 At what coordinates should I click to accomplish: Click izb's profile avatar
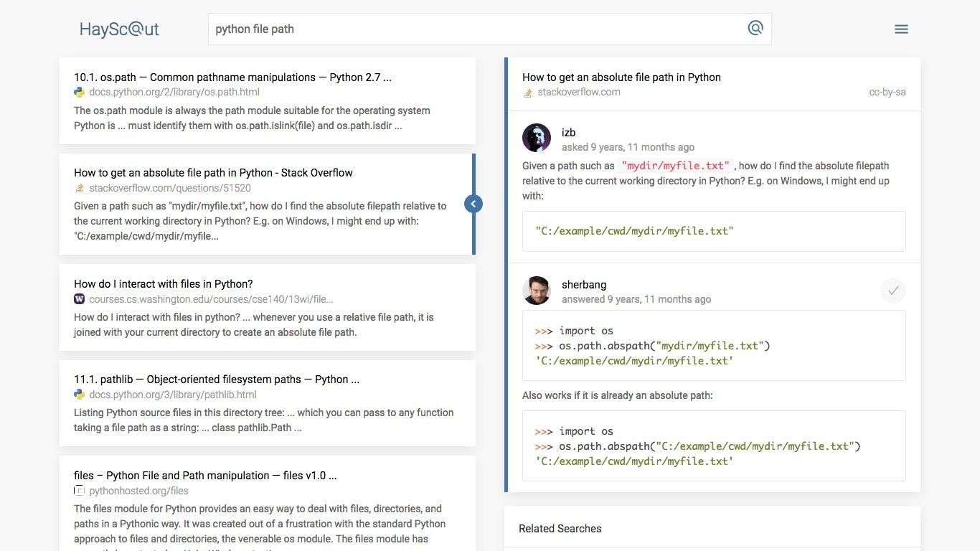[x=537, y=138]
